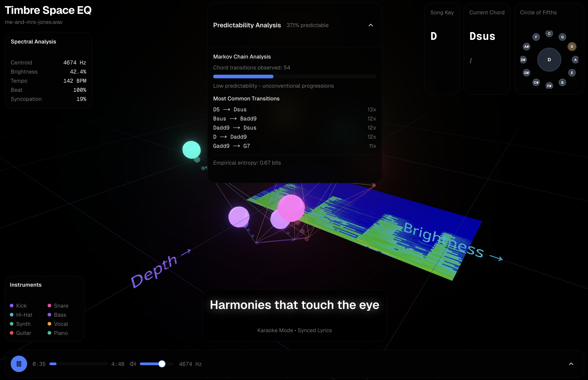Click the F# note on circle of fifths
The height and width of the screenshot is (380, 588).
click(x=549, y=86)
